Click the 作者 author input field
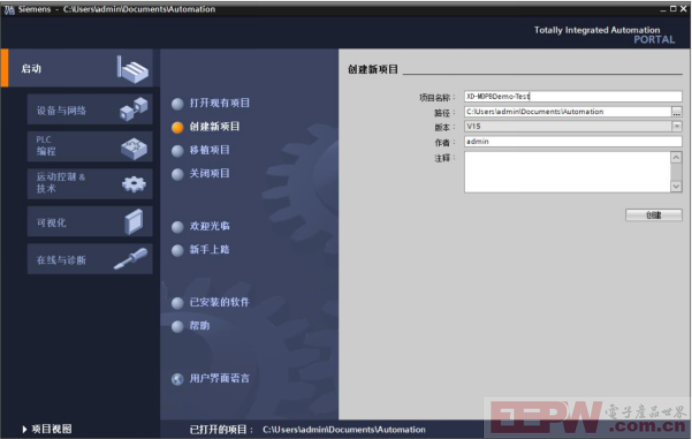Image resolution: width=692 pixels, height=439 pixels. [573, 142]
